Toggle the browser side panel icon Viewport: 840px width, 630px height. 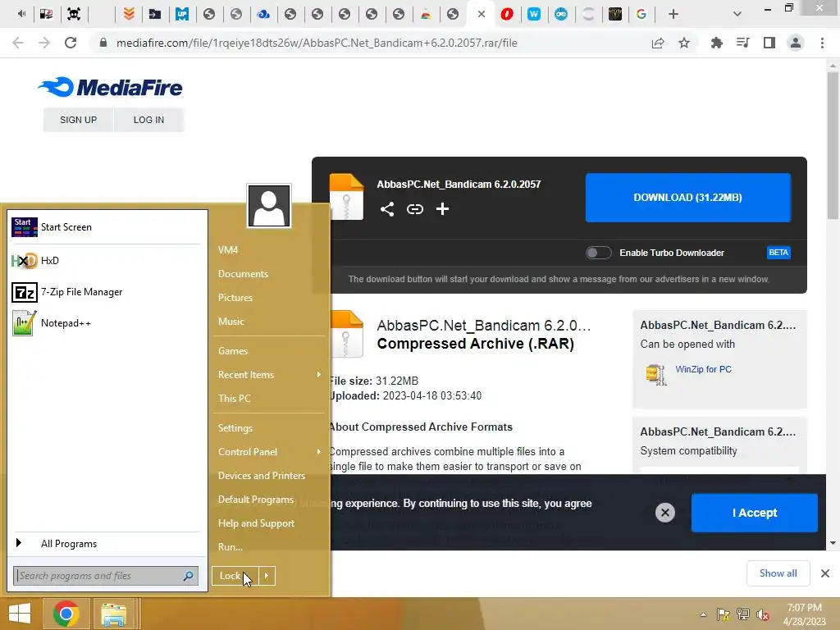click(769, 43)
